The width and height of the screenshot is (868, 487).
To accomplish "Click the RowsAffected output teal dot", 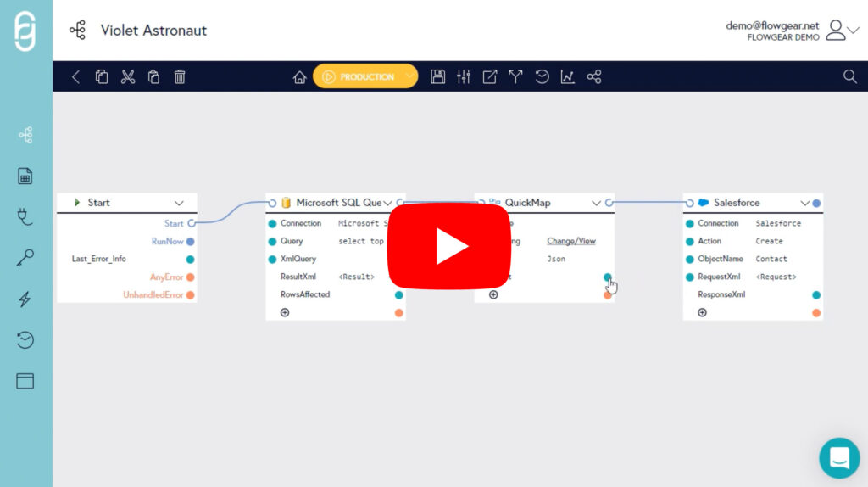I will (398, 294).
